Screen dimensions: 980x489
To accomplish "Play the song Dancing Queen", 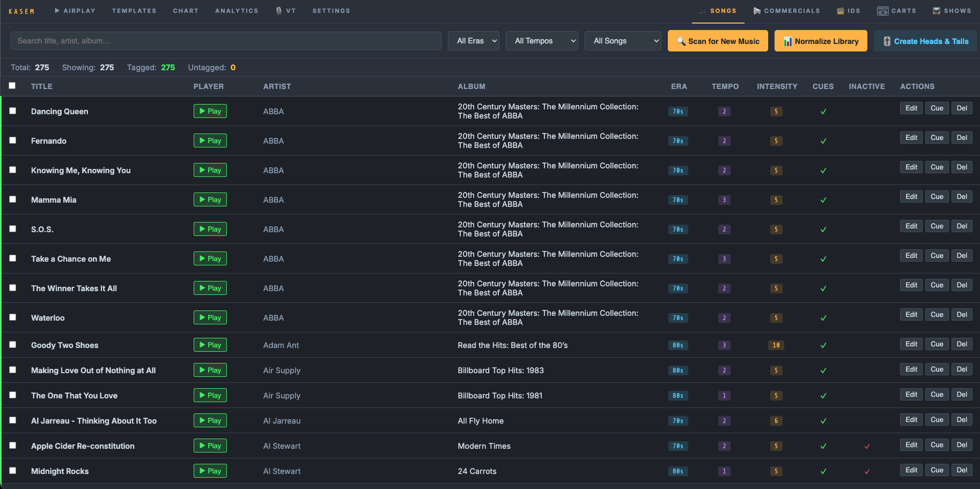I will click(210, 111).
